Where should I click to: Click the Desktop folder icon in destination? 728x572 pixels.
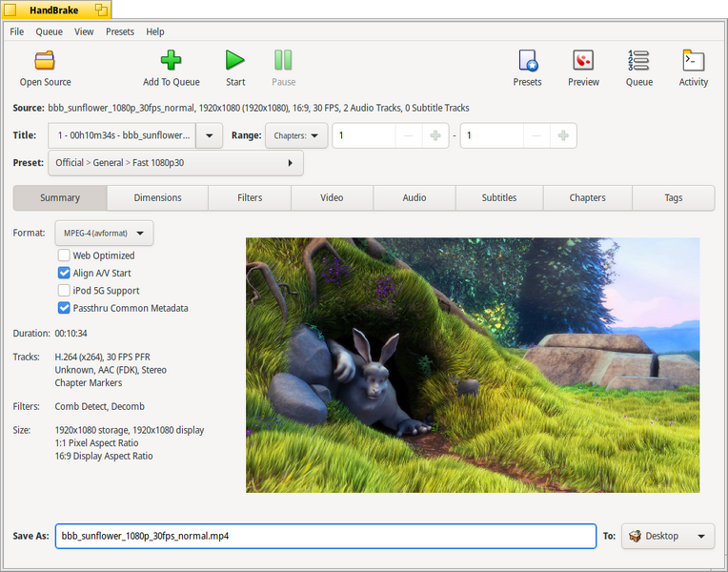(x=635, y=536)
